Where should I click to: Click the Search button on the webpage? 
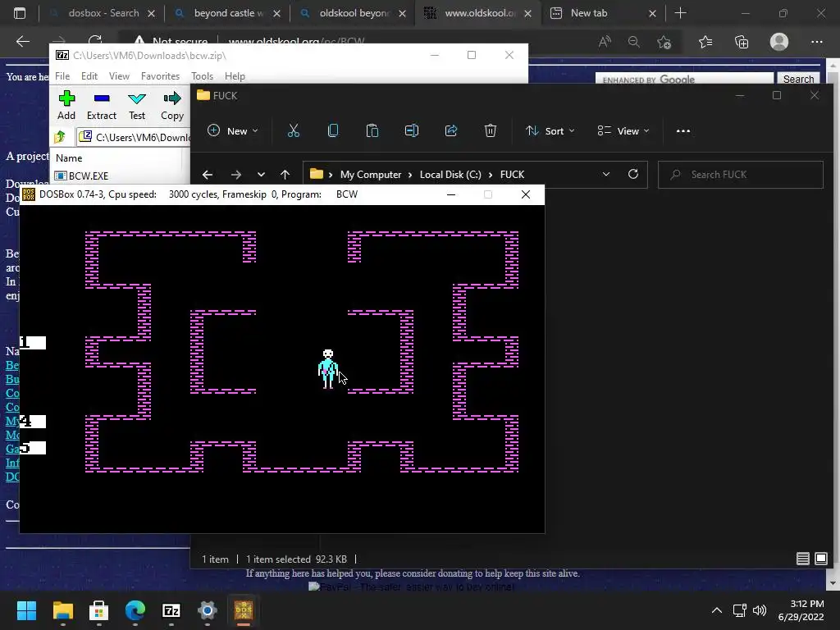pos(798,80)
